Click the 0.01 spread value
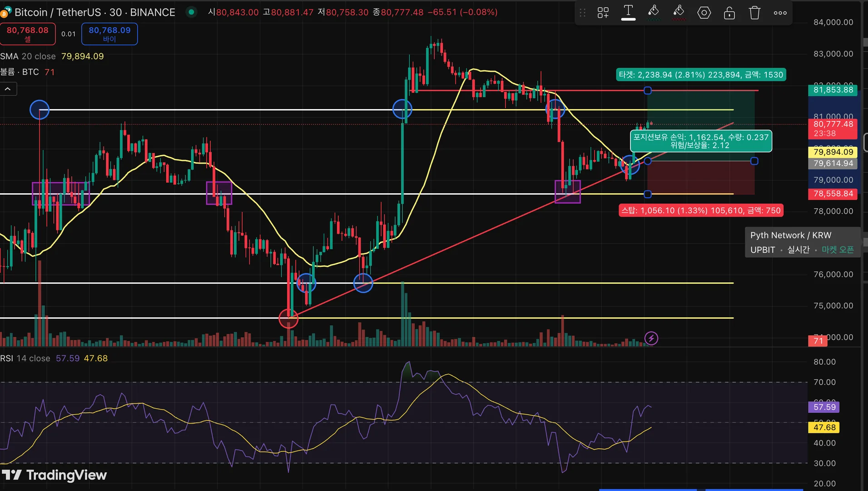Viewport: 868px width, 491px height. tap(69, 34)
